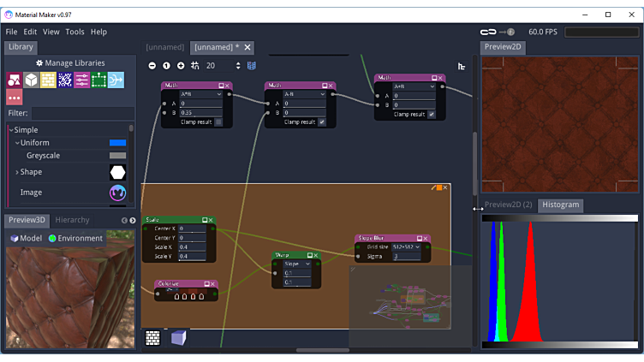This screenshot has width=644, height=362.
Task: Click the blue grid icon beside snap value
Action: (x=252, y=66)
